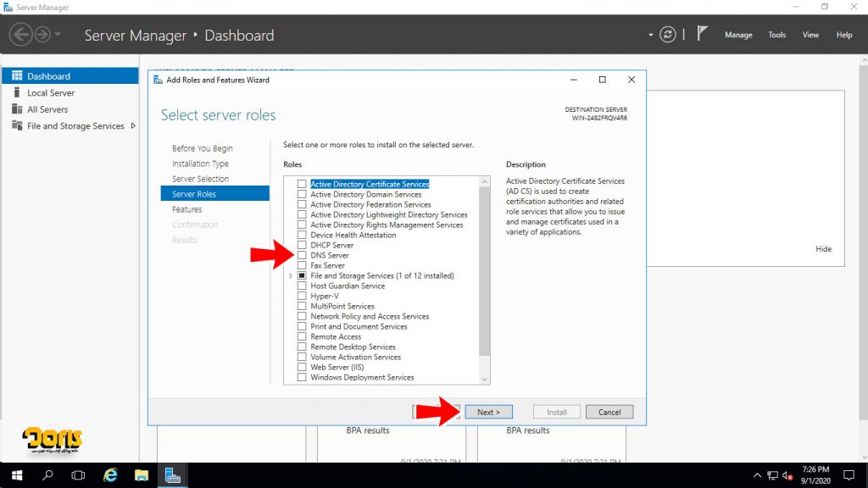Check Active Directory Rights Management Services

(302, 225)
